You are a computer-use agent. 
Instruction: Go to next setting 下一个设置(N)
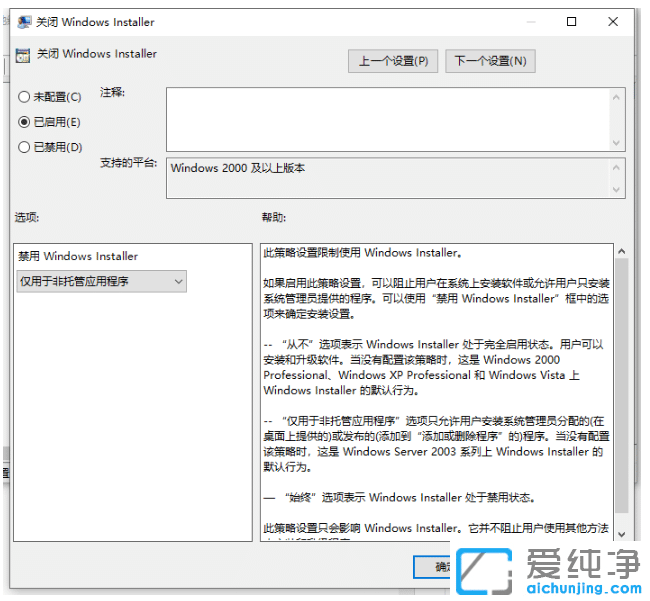(490, 61)
